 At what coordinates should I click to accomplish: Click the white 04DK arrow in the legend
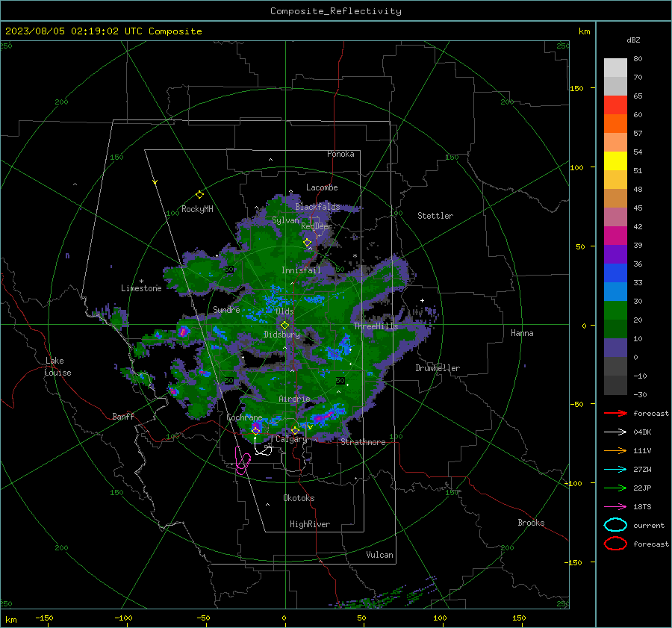click(x=615, y=432)
